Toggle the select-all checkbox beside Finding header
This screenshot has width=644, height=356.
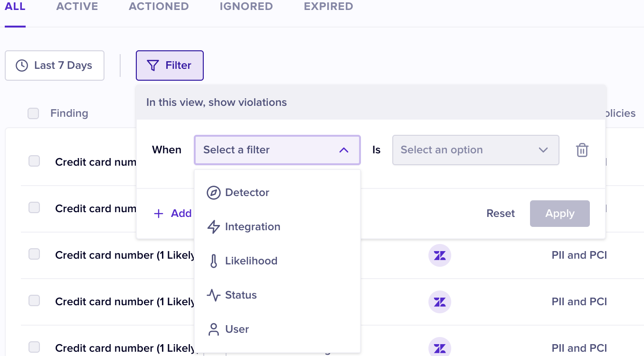coord(33,113)
